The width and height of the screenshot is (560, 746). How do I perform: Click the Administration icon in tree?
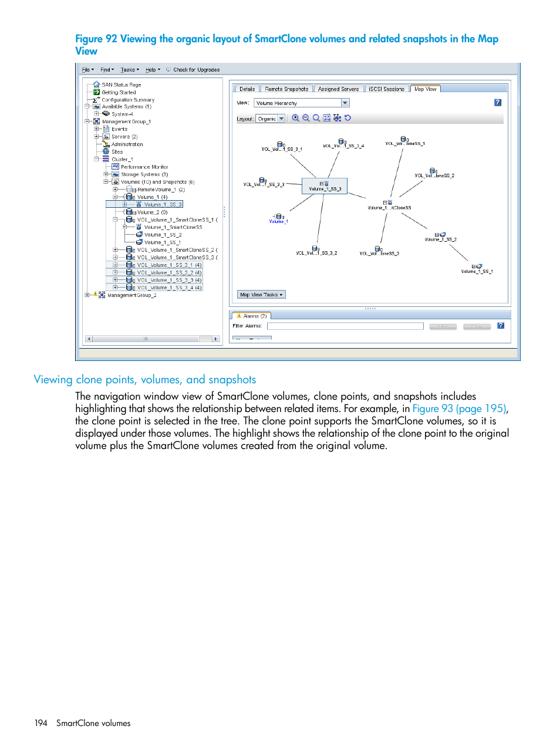[106, 144]
